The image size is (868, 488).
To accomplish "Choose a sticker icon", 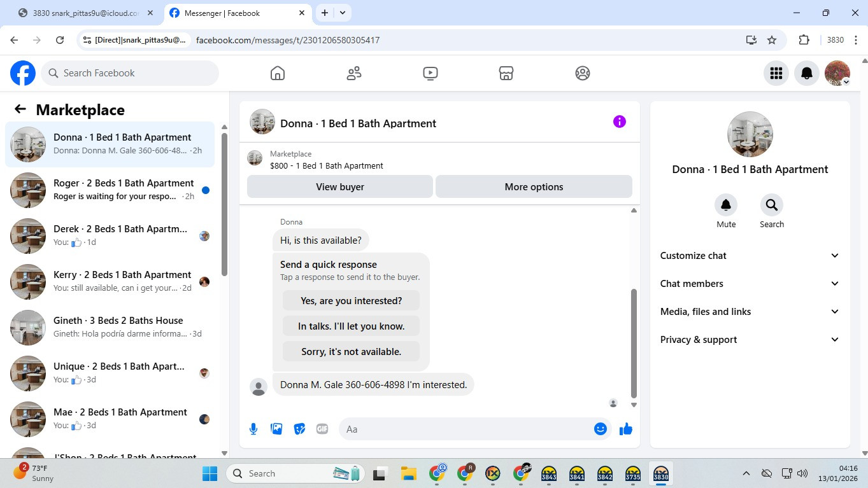I will point(299,429).
